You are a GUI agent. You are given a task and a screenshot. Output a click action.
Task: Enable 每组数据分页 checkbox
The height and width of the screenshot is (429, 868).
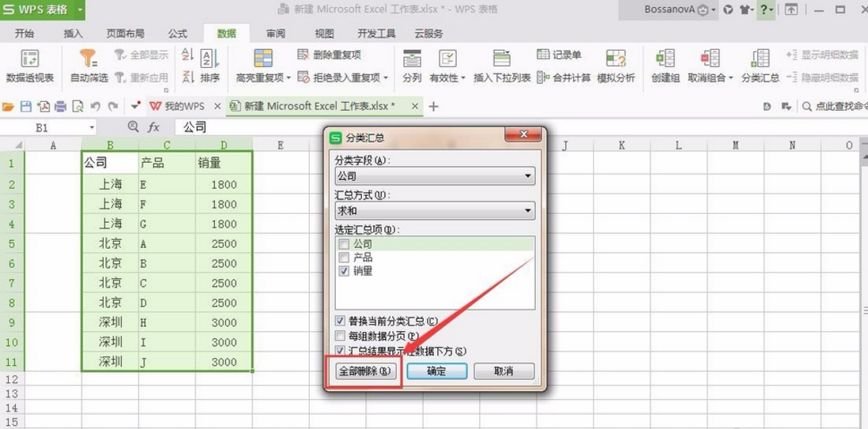coord(341,336)
